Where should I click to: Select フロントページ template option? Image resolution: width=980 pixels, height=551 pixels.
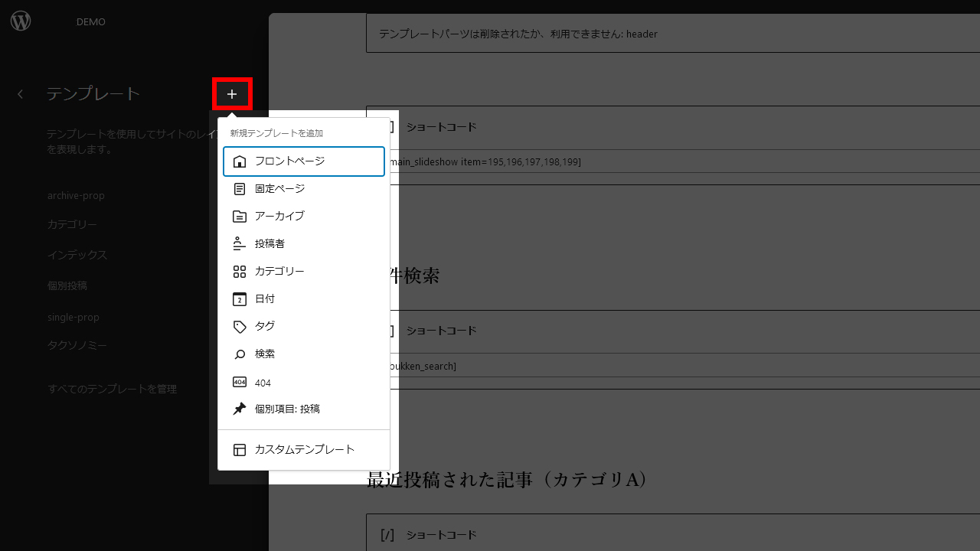tap(304, 161)
